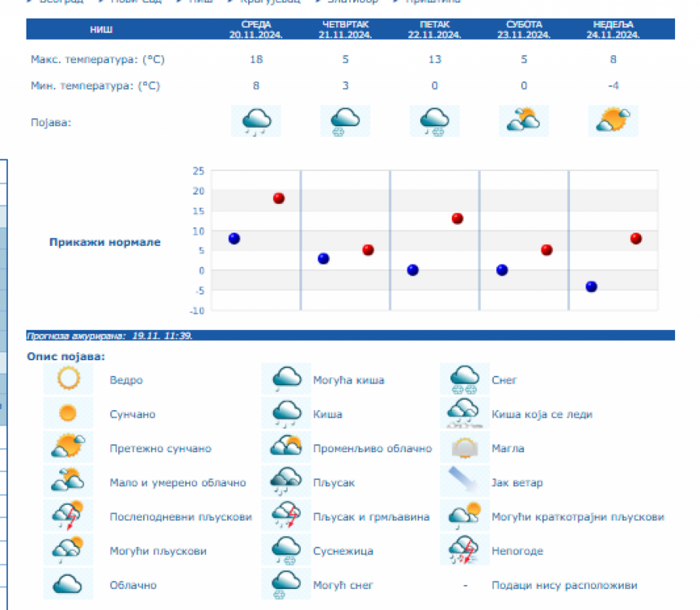The image size is (700, 610).
Task: Click the Облачно legend icon
Action: (68, 584)
